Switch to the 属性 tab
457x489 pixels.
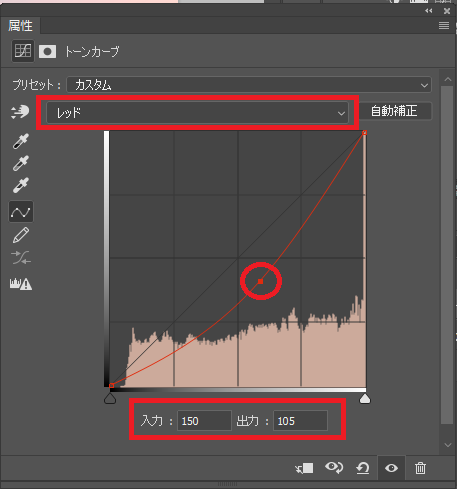tap(20, 26)
